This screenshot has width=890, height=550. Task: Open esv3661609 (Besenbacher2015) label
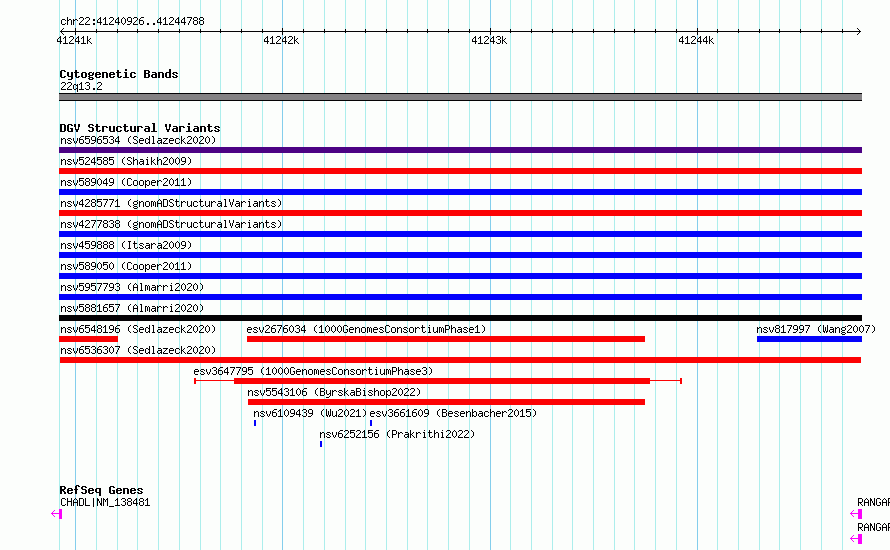[453, 413]
